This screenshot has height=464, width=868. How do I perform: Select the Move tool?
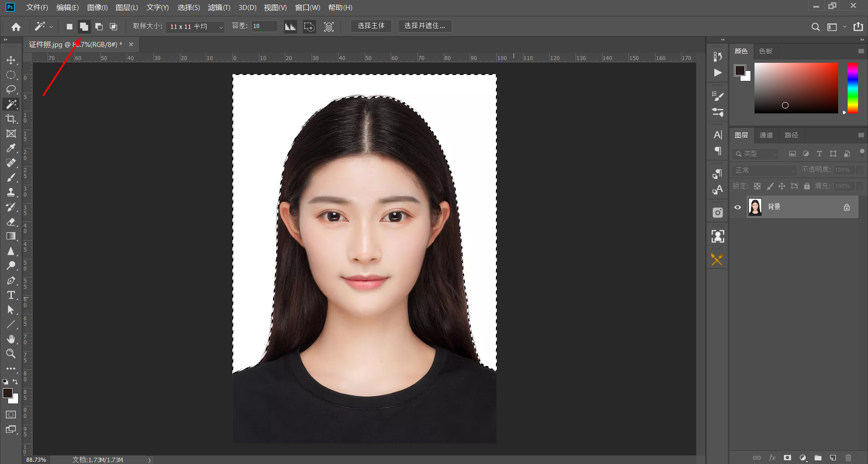pyautogui.click(x=11, y=60)
